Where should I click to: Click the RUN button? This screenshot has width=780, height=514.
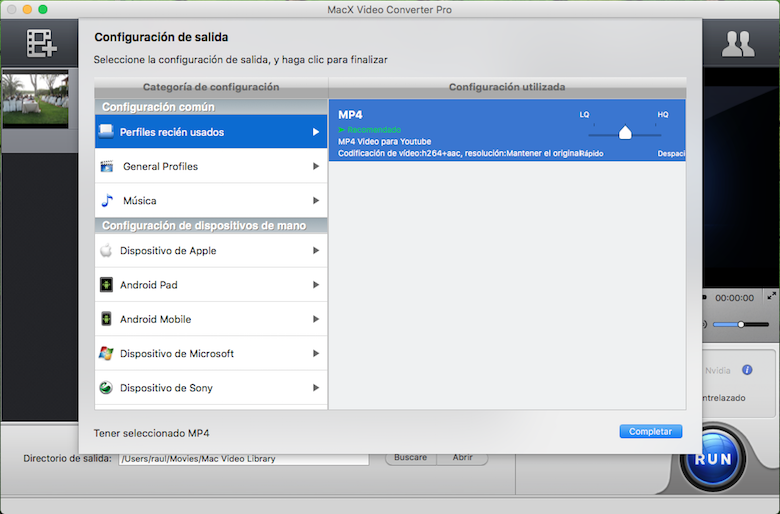[x=713, y=458]
